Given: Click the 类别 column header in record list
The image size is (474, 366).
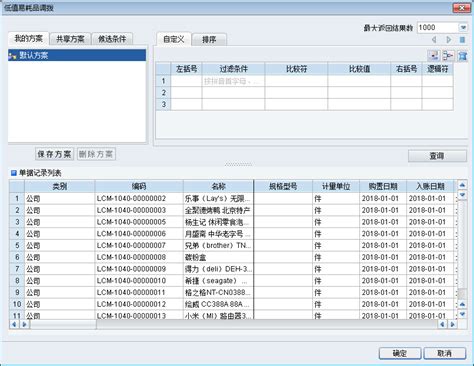Looking at the screenshot, I should [60, 186].
